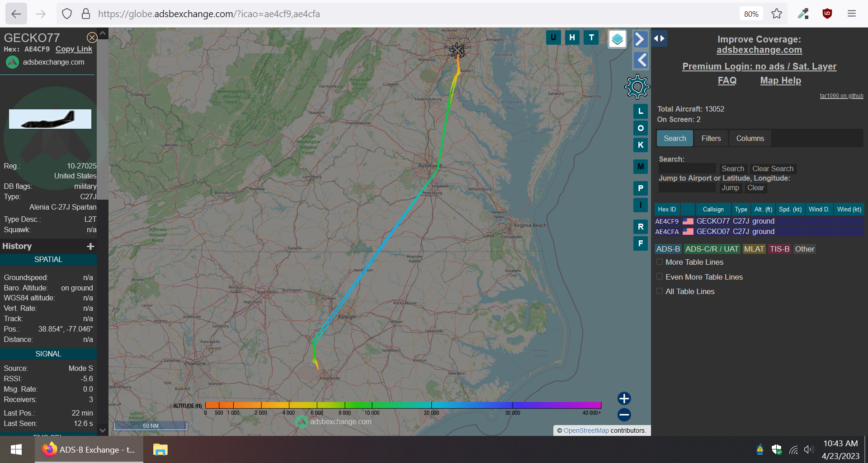Screen dimensions: 868x463
Task: Click the O map button
Action: (x=641, y=128)
